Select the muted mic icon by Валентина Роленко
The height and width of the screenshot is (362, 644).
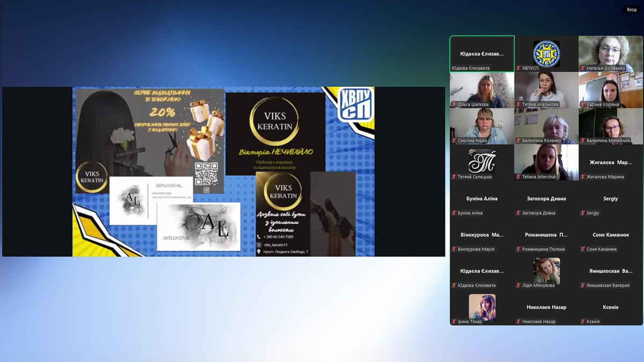pos(518,141)
